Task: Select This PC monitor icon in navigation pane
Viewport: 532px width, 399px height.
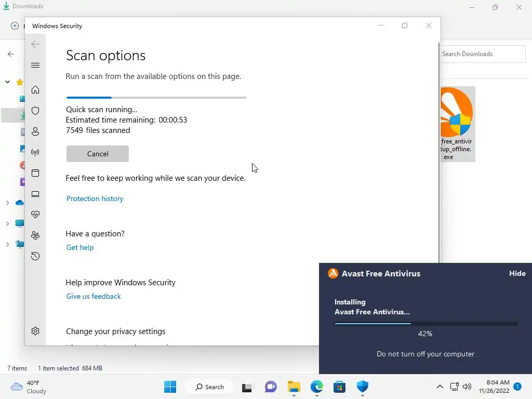Action: coord(20,223)
